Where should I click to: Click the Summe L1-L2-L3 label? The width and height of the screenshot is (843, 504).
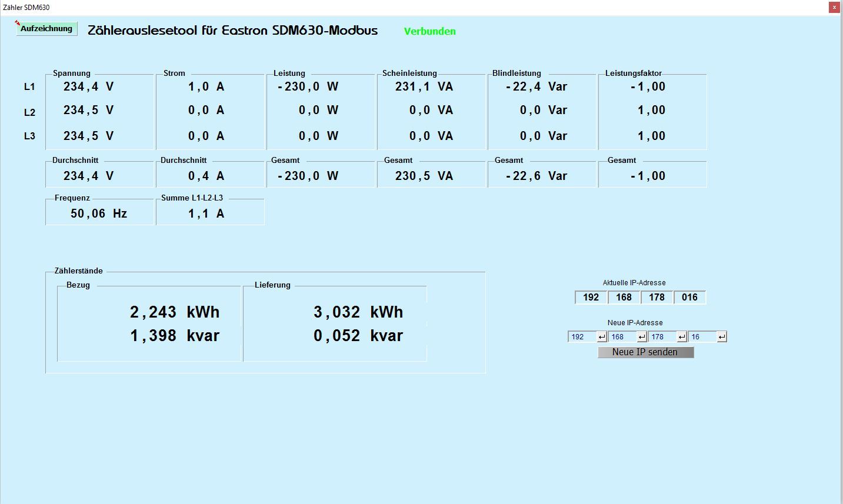point(192,198)
